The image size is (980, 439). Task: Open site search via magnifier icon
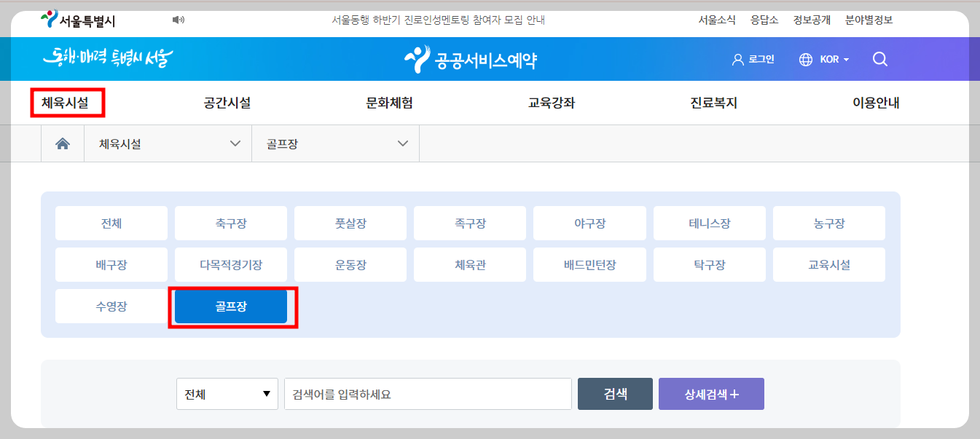880,59
